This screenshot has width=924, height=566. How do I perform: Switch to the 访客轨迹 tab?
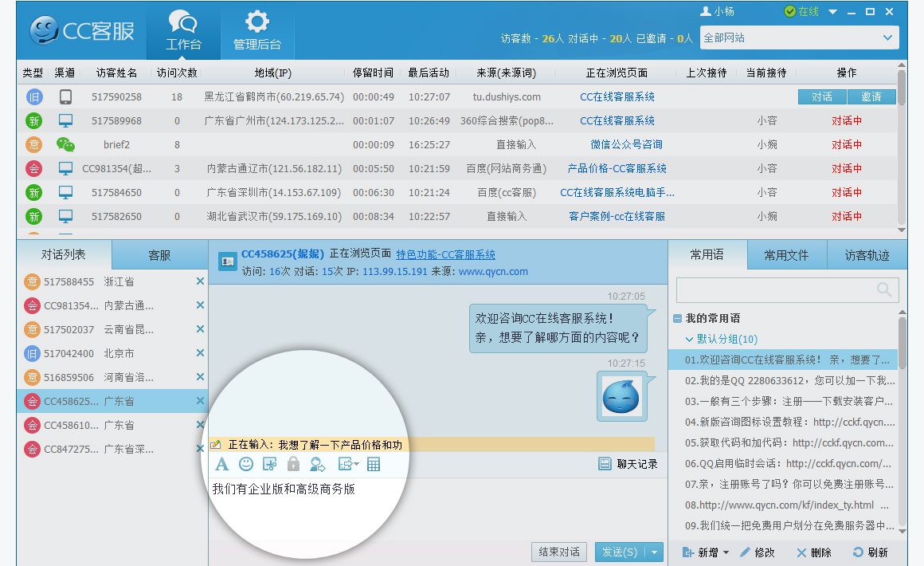tap(867, 255)
